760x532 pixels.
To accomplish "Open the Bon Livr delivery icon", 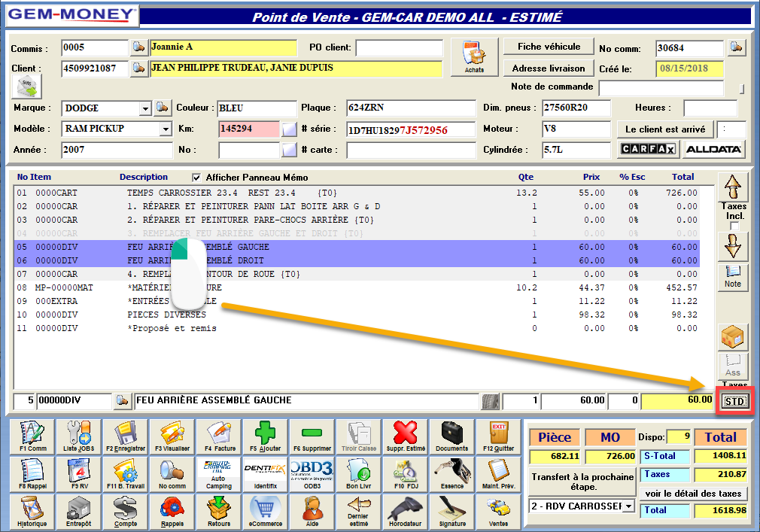I will [359, 474].
